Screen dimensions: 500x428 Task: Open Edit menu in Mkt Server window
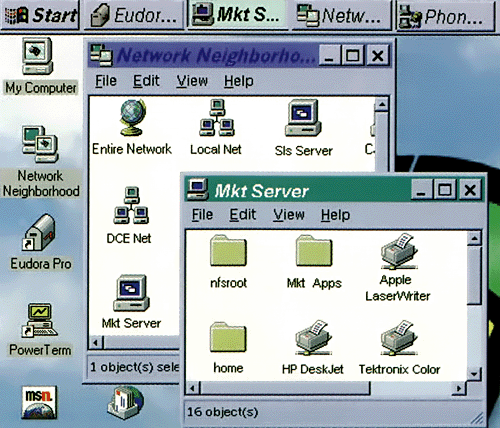tap(243, 215)
